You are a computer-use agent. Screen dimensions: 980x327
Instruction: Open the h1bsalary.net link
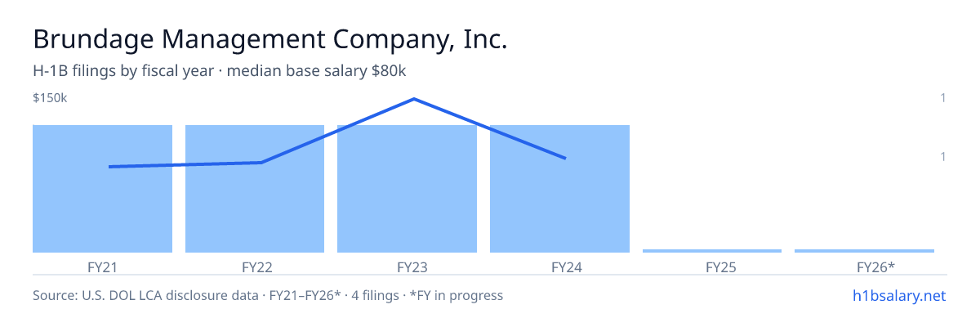pyautogui.click(x=899, y=295)
